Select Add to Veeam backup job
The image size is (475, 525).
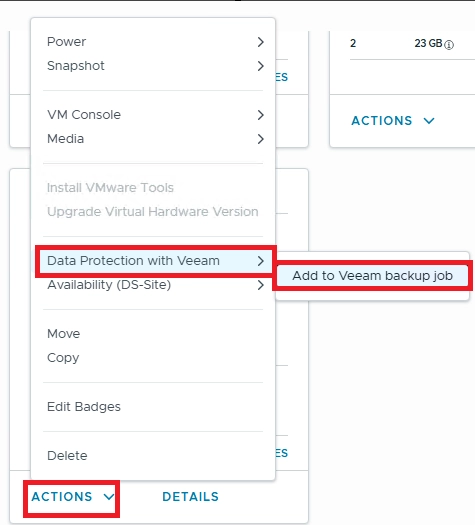pyautogui.click(x=372, y=276)
